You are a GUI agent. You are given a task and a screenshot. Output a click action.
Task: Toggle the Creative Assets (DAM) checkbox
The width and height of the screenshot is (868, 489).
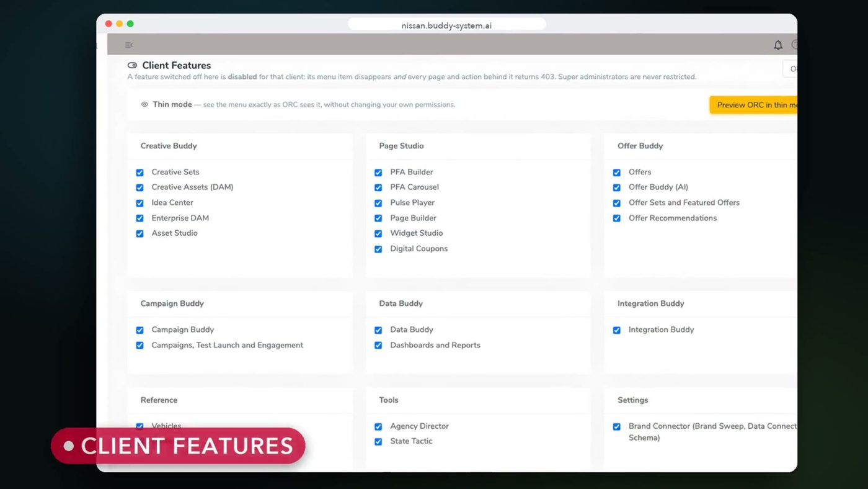pyautogui.click(x=139, y=187)
